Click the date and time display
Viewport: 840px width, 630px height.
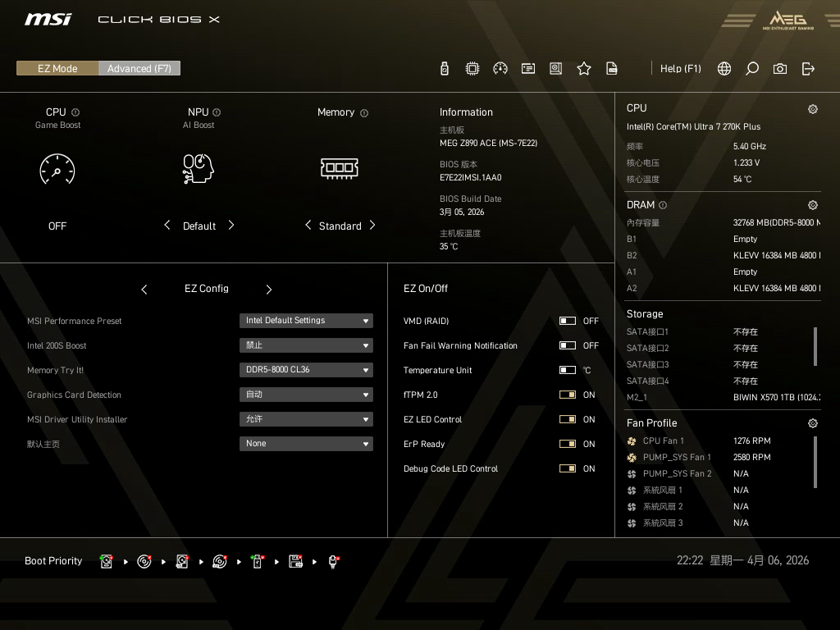tap(742, 560)
